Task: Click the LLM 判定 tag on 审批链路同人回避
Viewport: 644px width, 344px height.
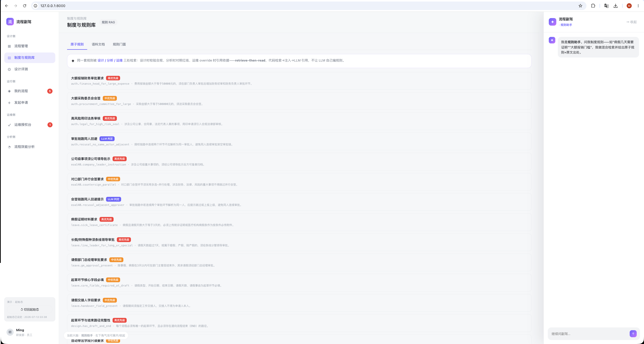Action: [x=107, y=139]
